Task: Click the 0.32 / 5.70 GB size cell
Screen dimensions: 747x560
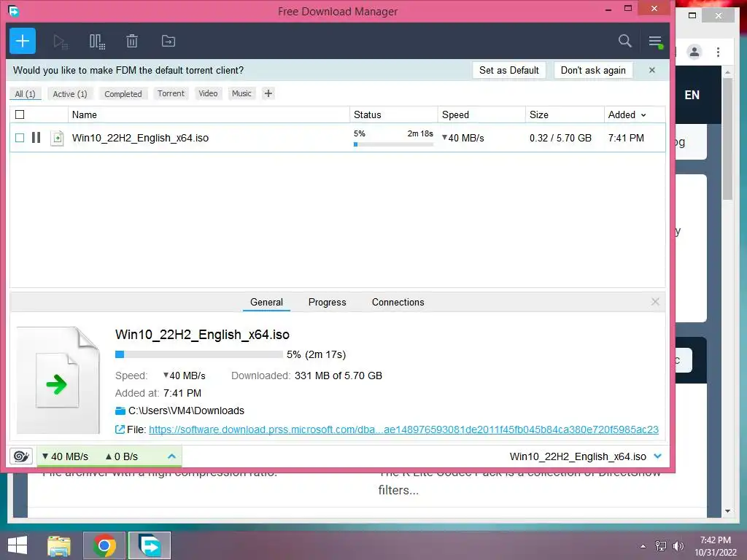Action: coord(560,138)
